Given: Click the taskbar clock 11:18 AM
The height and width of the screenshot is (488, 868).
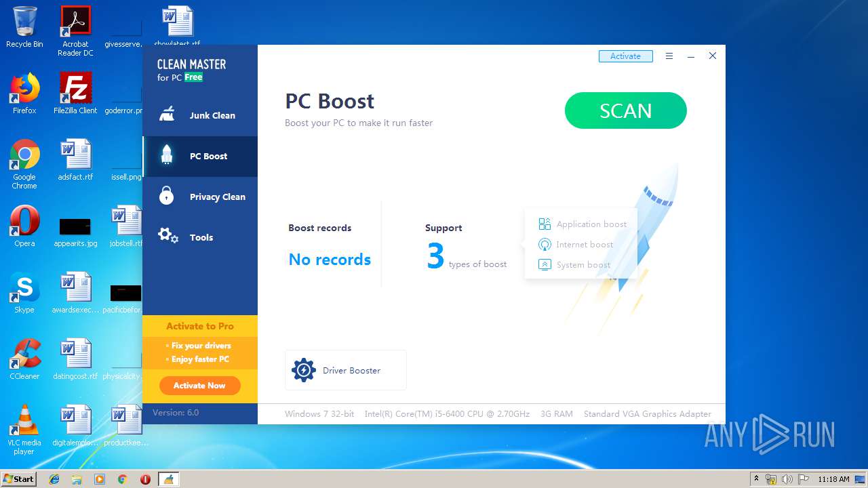Looking at the screenshot, I should pos(833,479).
